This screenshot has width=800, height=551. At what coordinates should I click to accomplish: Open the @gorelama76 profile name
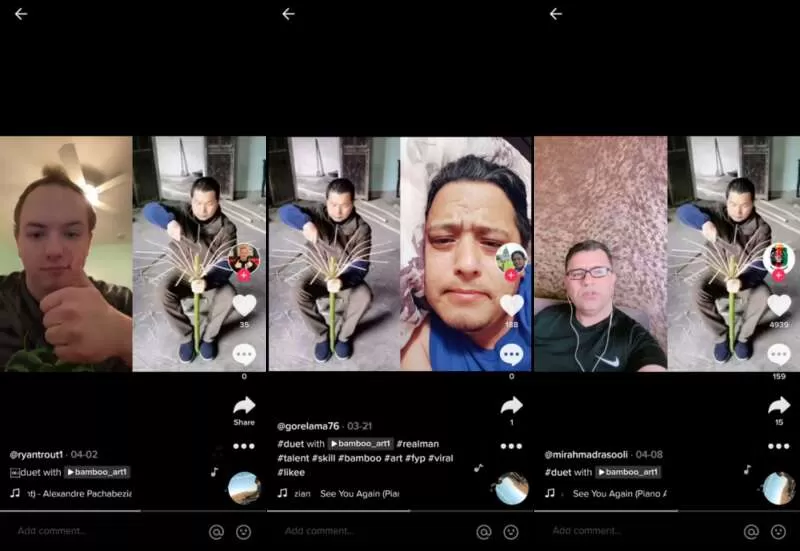[x=308, y=426]
